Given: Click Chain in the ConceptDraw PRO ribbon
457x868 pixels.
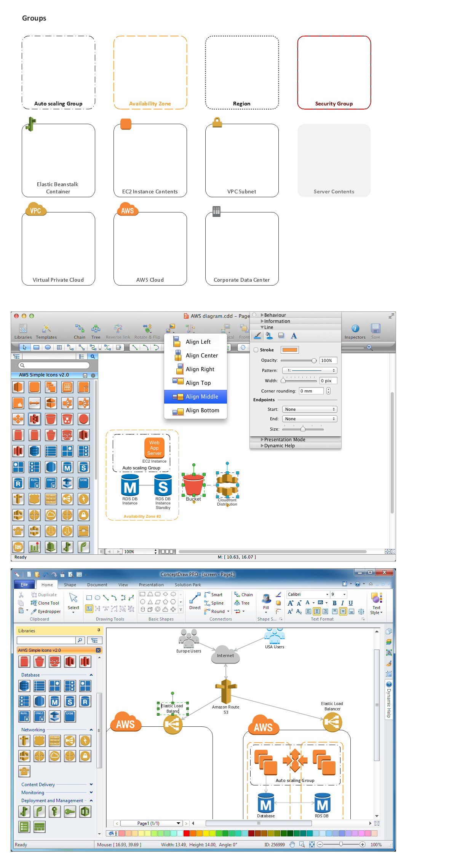Looking at the screenshot, I should click(x=243, y=595).
